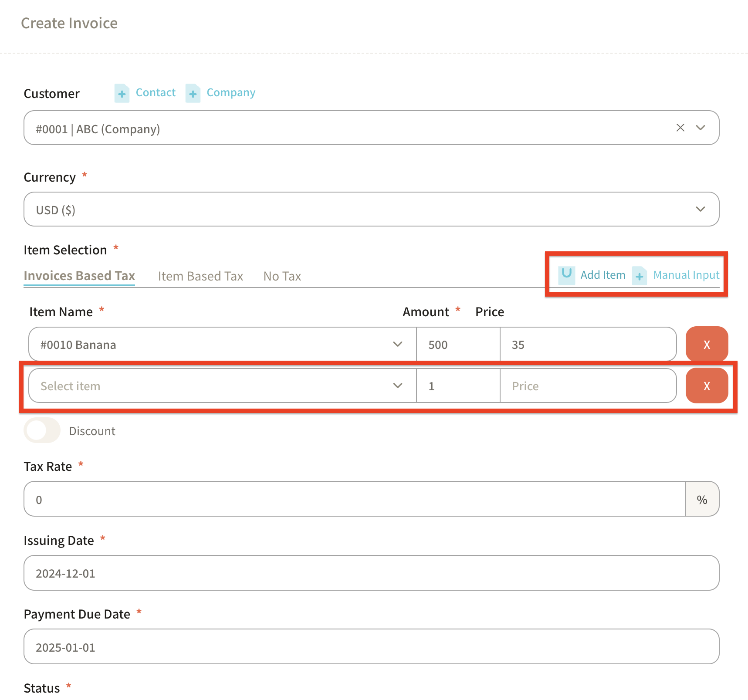Click the Manual Input link
The height and width of the screenshot is (700, 748).
(686, 275)
